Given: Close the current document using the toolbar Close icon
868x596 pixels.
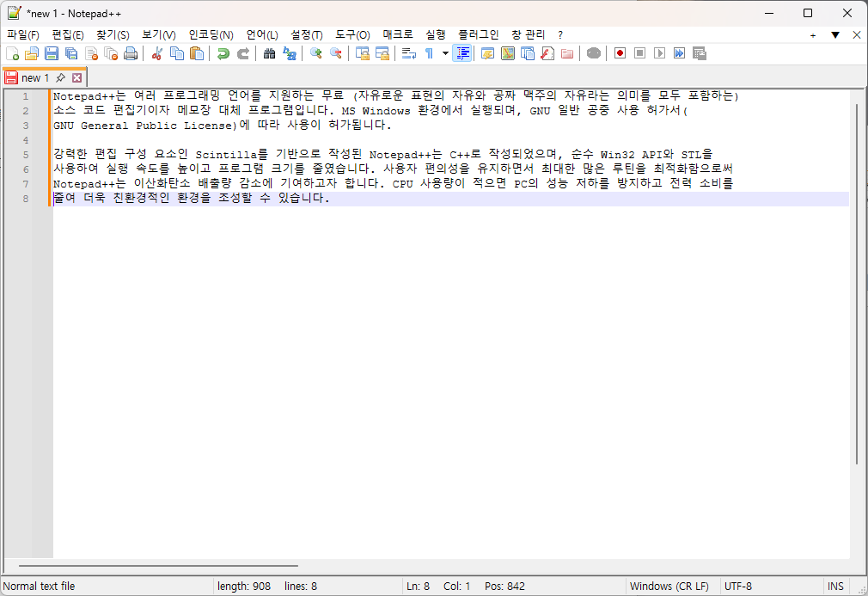Looking at the screenshot, I should coord(91,53).
